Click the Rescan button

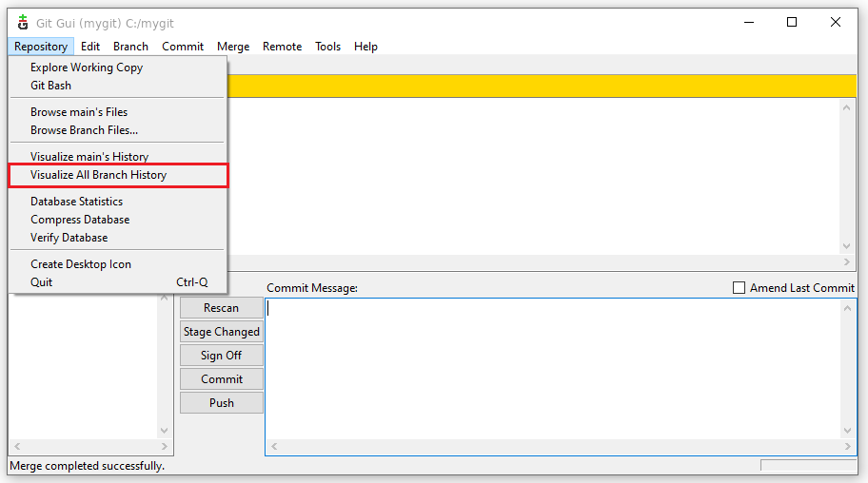(x=222, y=308)
